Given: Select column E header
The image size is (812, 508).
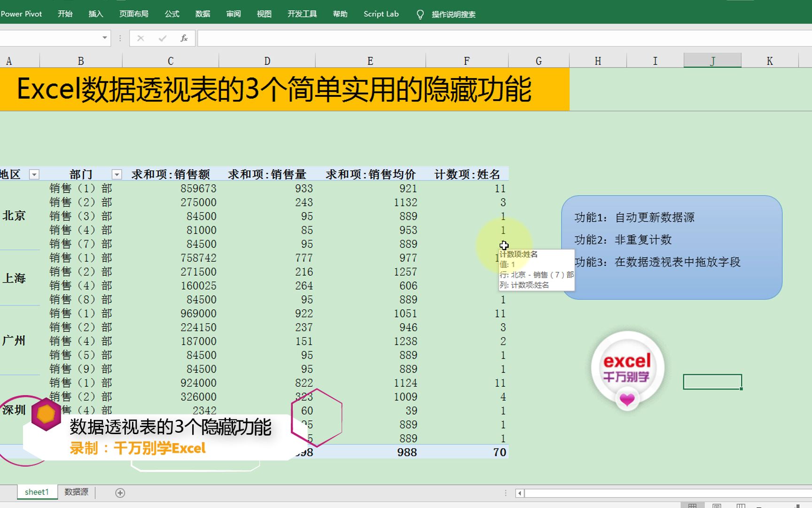Looking at the screenshot, I should coord(370,61).
